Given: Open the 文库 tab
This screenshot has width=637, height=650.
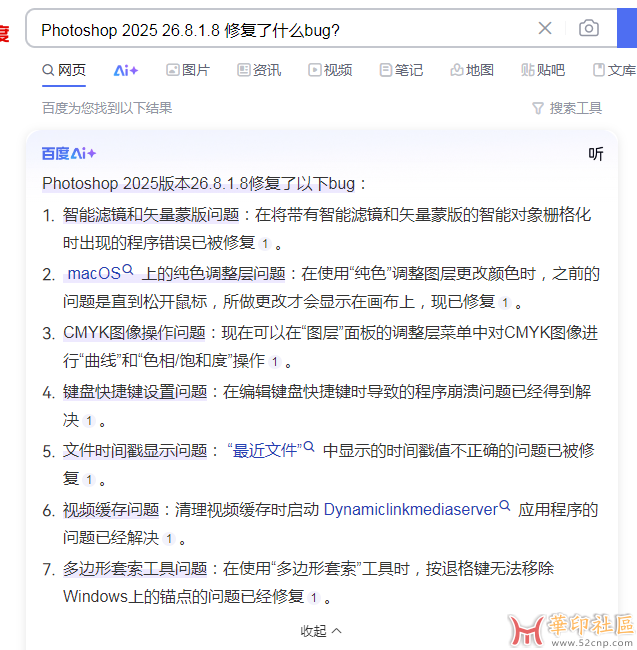Looking at the screenshot, I should coord(614,70).
